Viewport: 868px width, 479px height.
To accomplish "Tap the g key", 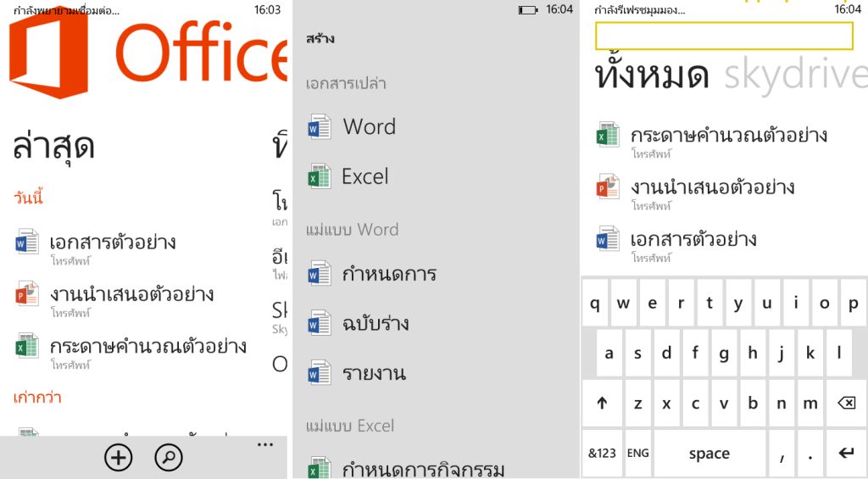I will (724, 353).
